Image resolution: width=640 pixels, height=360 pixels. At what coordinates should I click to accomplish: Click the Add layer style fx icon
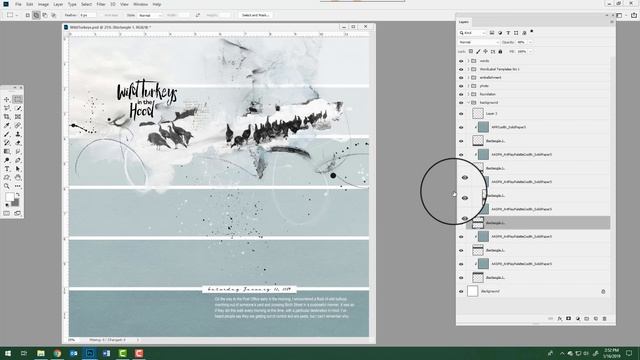560,318
